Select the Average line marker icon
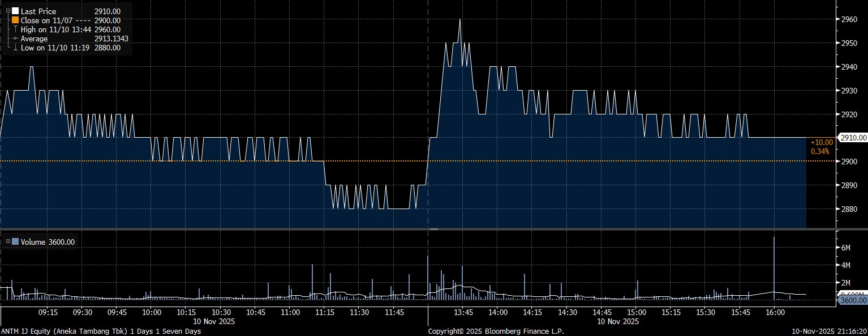Image resolution: width=868 pixels, height=336 pixels. [x=15, y=39]
